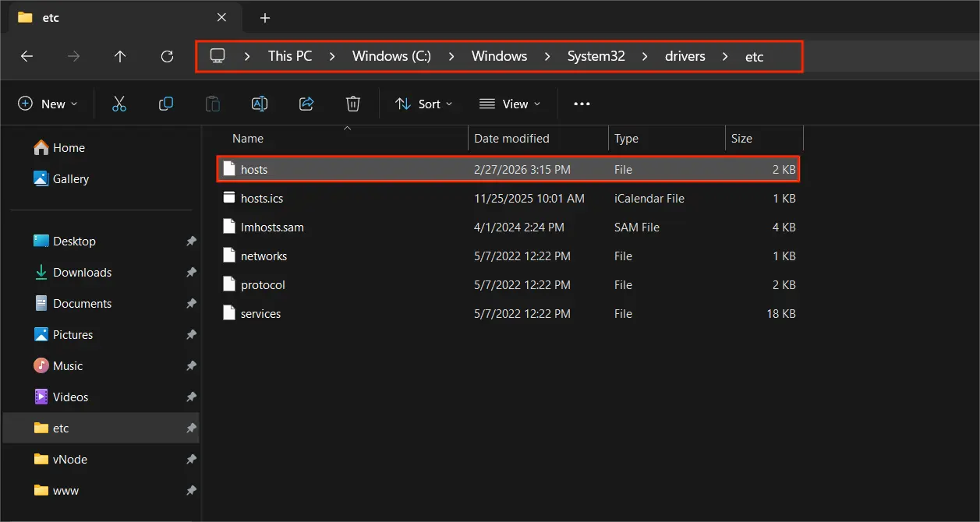Screen dimensions: 980x522
Task: Select the lmhosts.sam file
Action: coord(272,227)
